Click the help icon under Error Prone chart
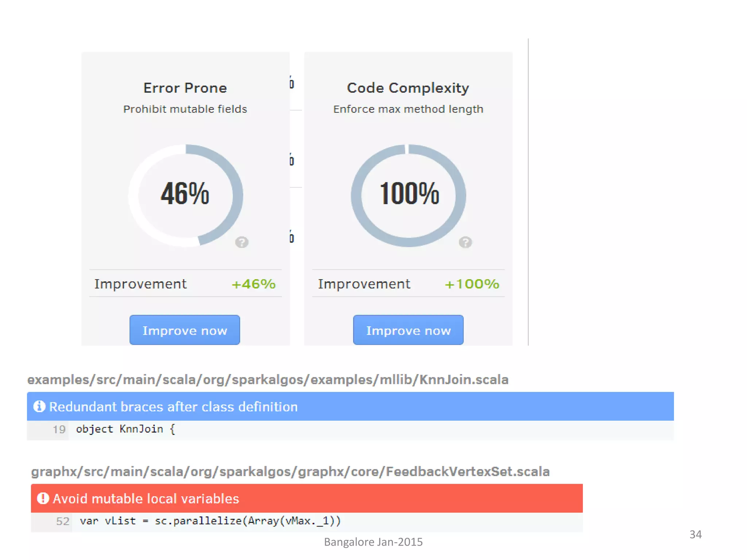747x560 pixels. tap(241, 242)
